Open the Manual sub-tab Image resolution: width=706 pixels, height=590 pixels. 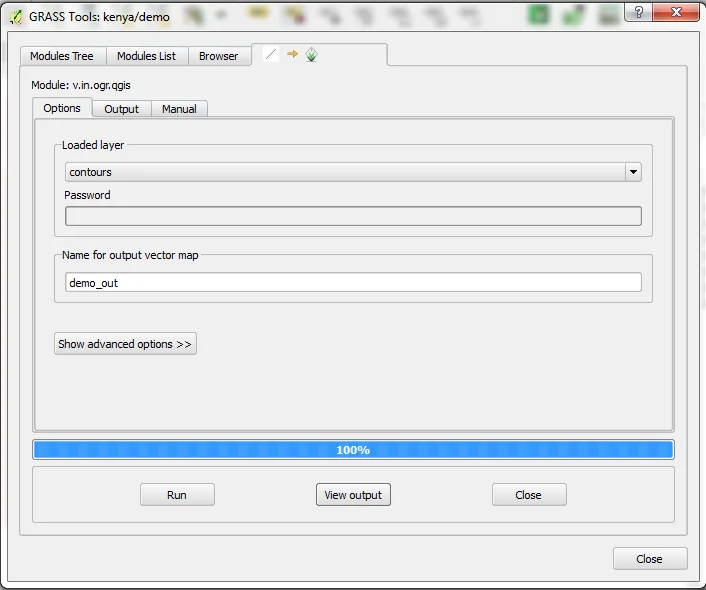tap(179, 109)
